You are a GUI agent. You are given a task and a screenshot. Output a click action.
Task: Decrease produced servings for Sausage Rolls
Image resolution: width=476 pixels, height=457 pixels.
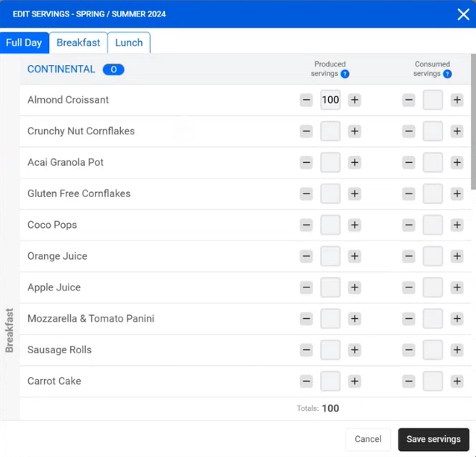point(306,349)
